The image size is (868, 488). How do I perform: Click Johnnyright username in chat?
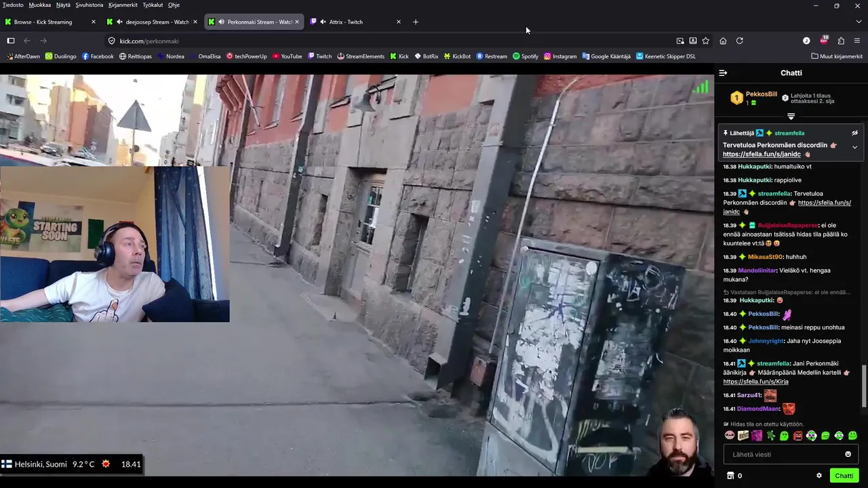768,341
